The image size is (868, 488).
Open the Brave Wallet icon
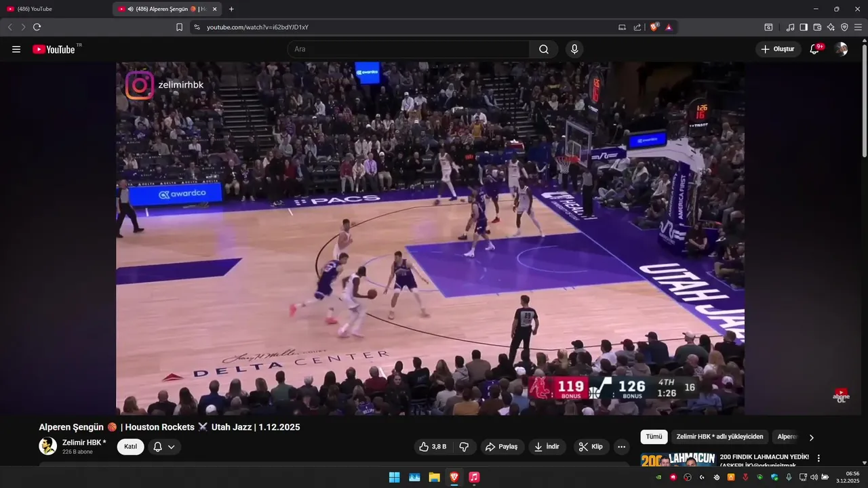pyautogui.click(x=817, y=27)
